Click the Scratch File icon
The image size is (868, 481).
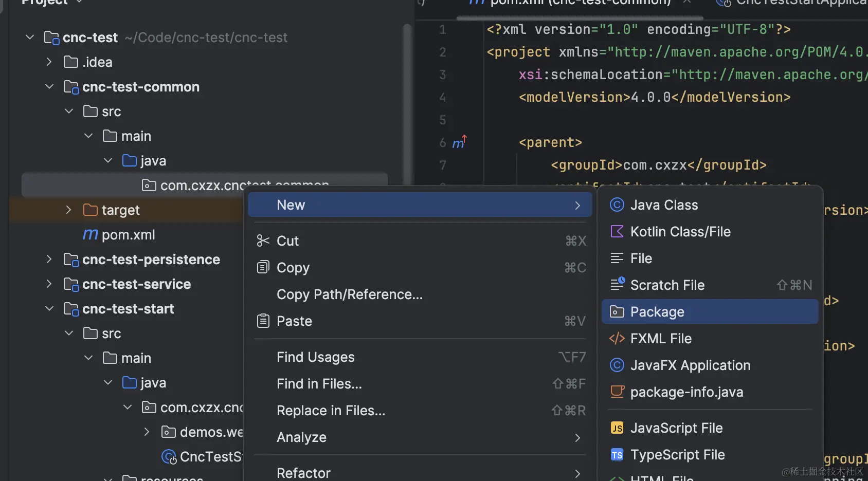tap(617, 284)
